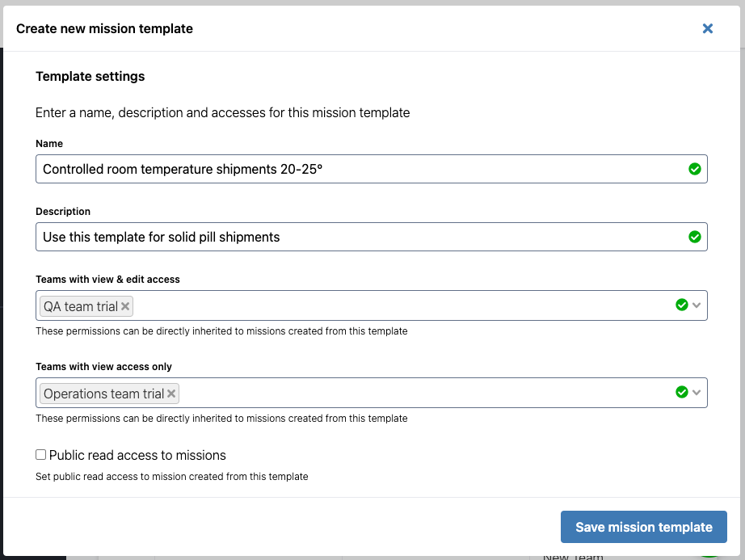Viewport: 745px width, 560px height.
Task: Remove the Operations team trial tag
Action: pyautogui.click(x=171, y=394)
